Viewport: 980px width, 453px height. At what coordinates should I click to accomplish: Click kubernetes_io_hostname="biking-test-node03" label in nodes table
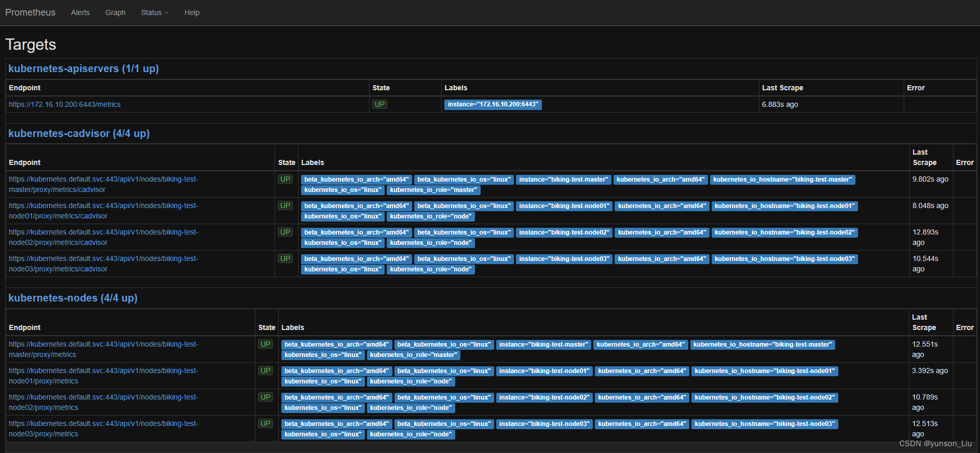pyautogui.click(x=765, y=424)
